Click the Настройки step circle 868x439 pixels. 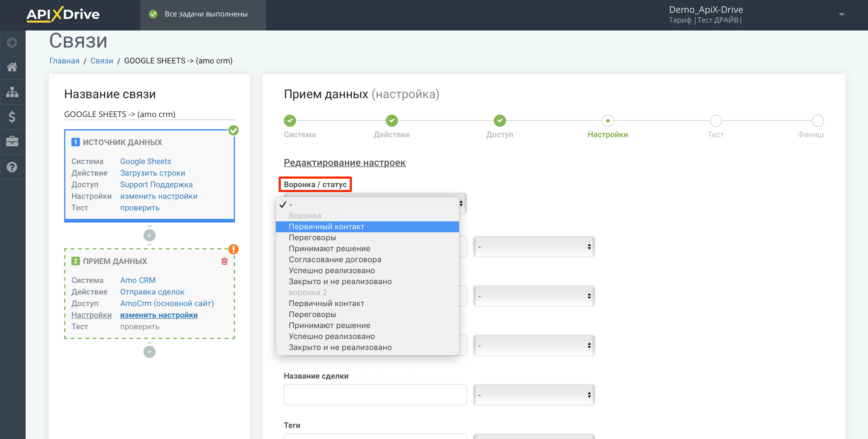(608, 120)
